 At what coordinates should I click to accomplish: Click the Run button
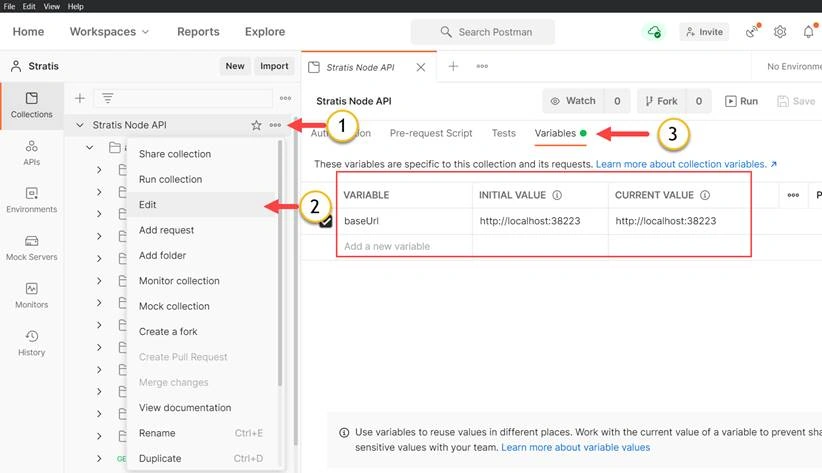coord(741,101)
